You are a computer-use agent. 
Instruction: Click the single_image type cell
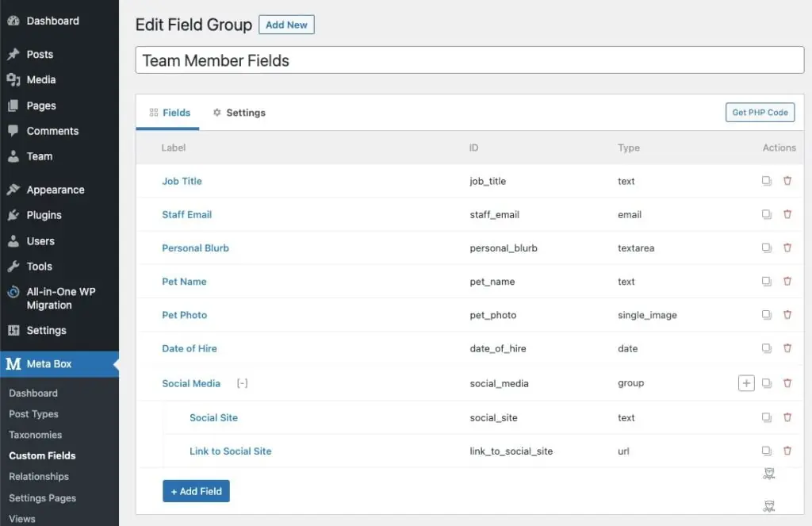pos(647,315)
